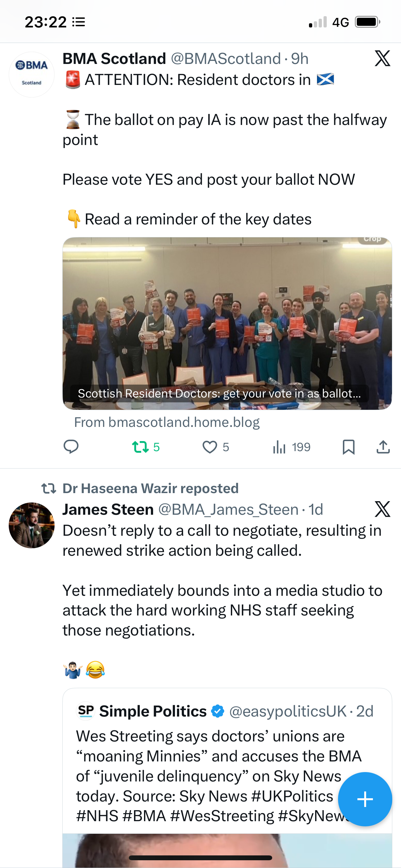Screen dimensions: 401x868
Task: Open the Simple Politics SP avatar
Action: click(x=86, y=711)
